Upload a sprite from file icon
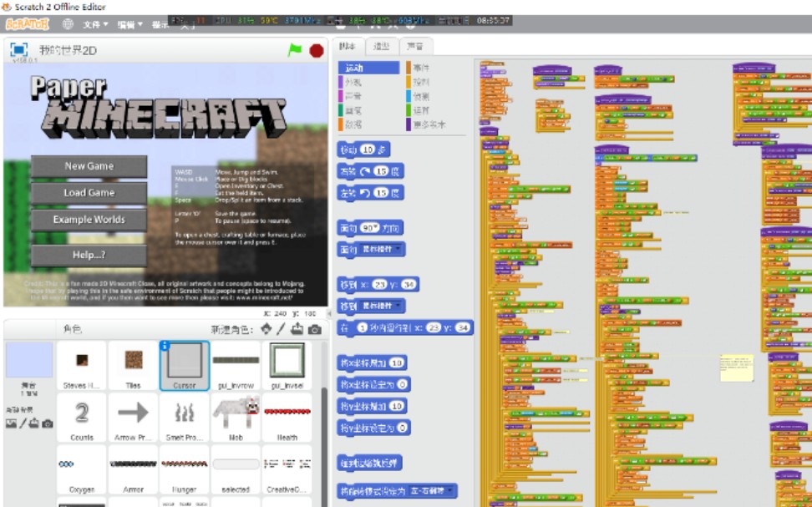The height and width of the screenshot is (507, 812). click(297, 329)
